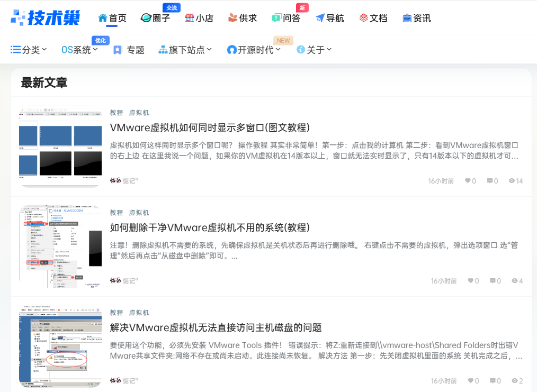
Task: Click the 多窗口 article summary text
Action: (x=315, y=151)
